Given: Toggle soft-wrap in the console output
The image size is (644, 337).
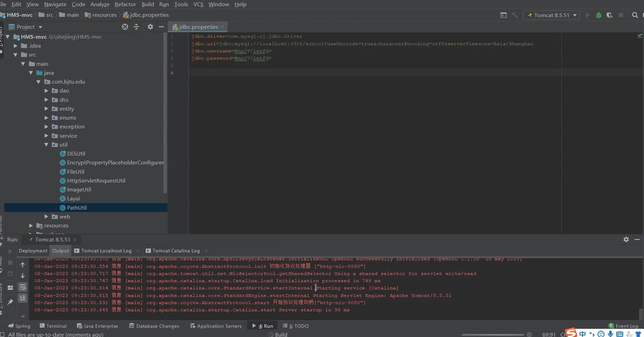Looking at the screenshot, I should click(x=23, y=287).
